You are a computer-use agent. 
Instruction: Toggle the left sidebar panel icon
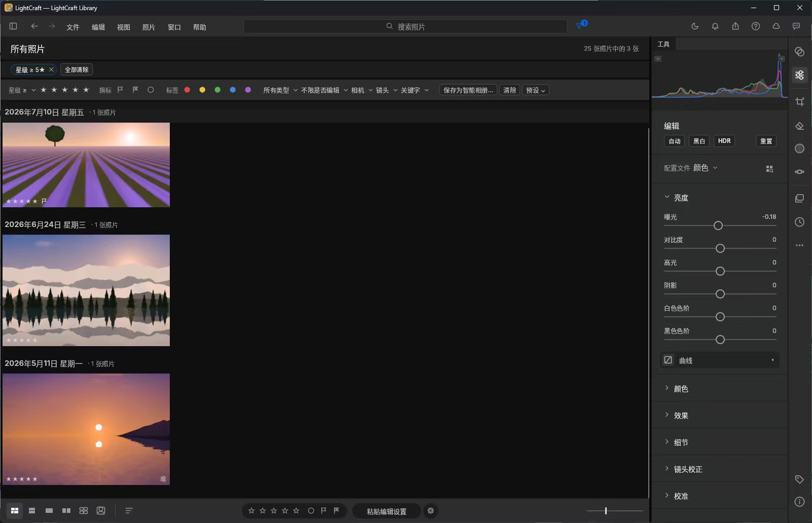[x=13, y=26]
